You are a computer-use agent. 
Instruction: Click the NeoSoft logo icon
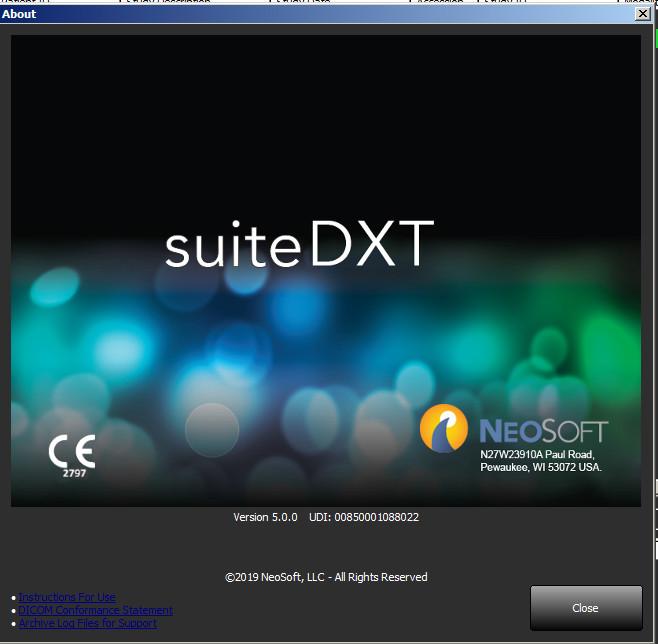[x=444, y=428]
